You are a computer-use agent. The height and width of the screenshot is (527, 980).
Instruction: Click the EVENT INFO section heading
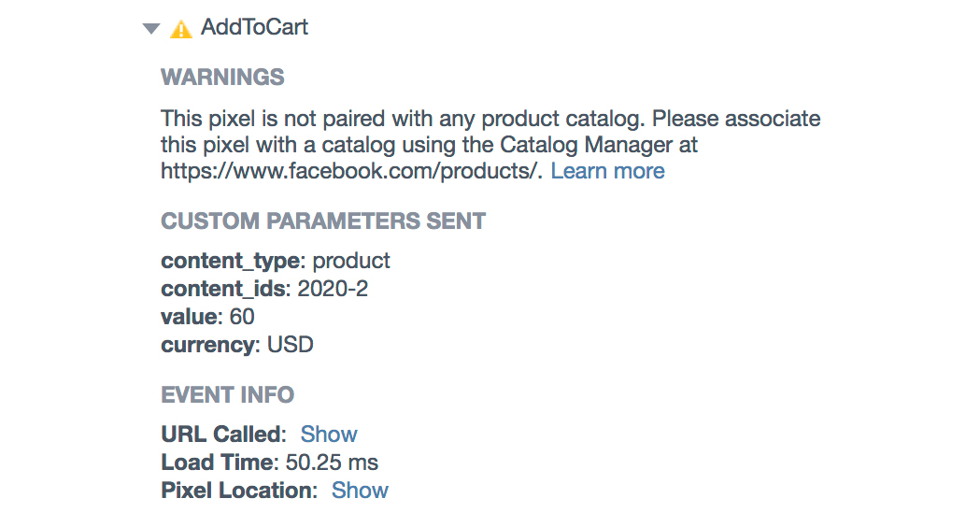(228, 394)
